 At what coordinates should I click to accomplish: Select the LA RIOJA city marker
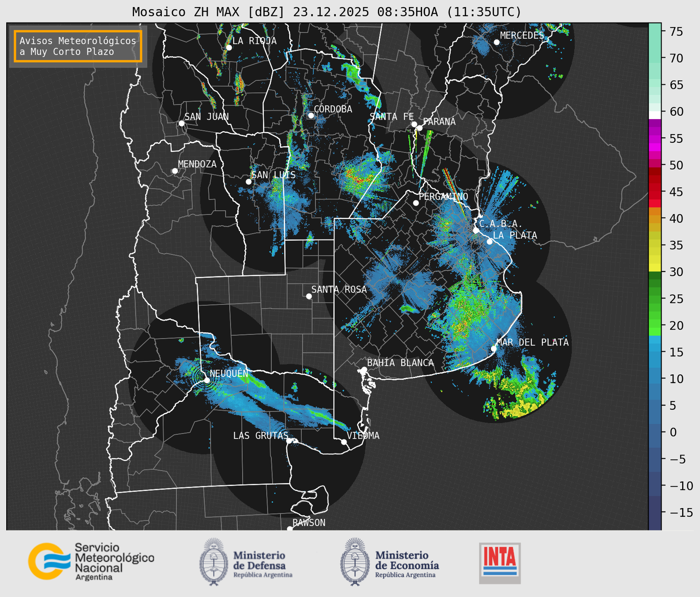tap(229, 48)
